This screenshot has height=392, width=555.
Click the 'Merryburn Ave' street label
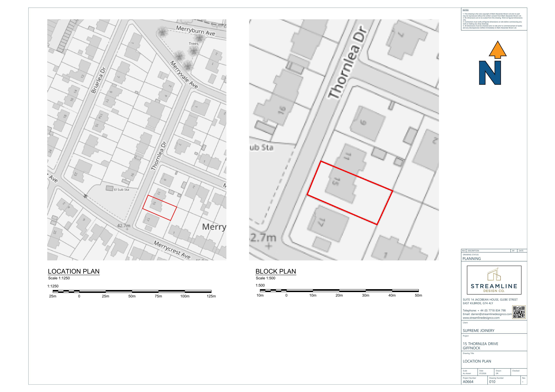tap(196, 31)
